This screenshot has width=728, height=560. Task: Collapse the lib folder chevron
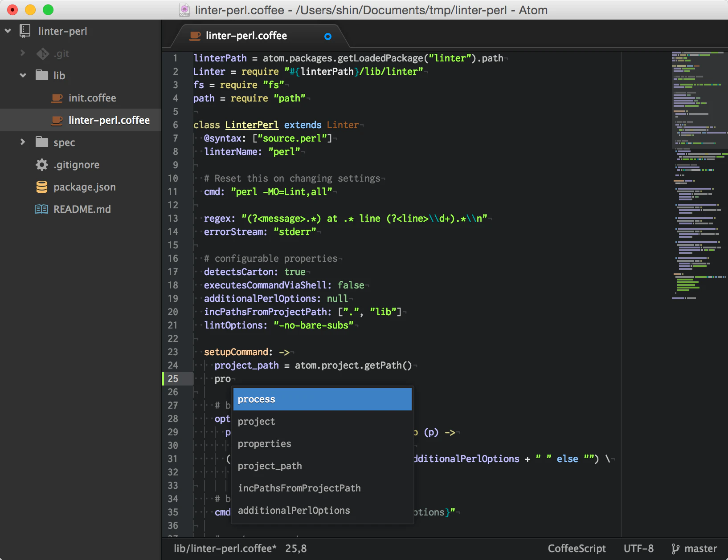point(23,75)
